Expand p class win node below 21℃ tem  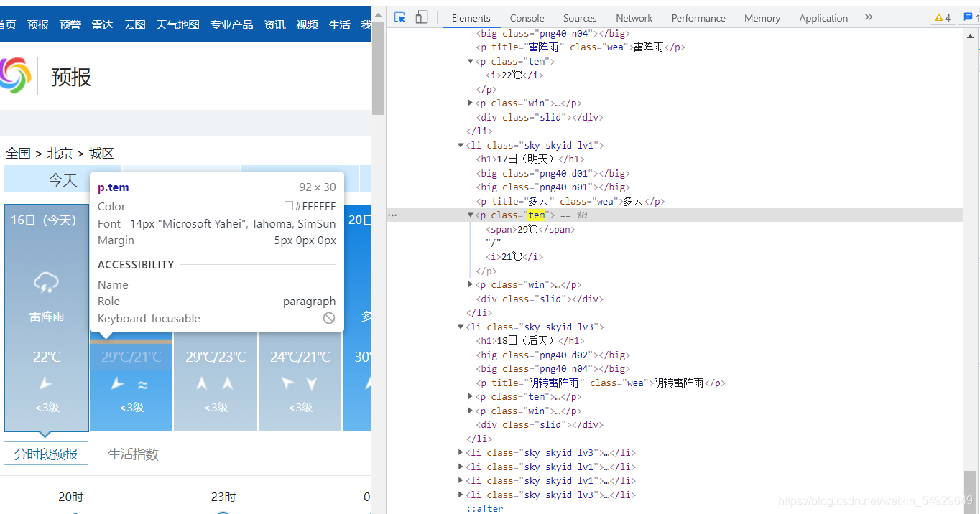[471, 285]
